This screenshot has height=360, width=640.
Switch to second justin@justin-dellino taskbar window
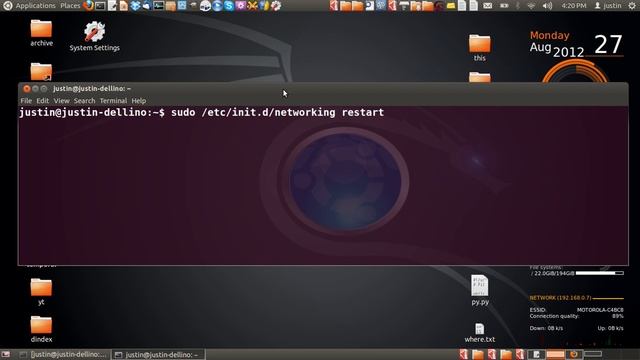(158, 354)
